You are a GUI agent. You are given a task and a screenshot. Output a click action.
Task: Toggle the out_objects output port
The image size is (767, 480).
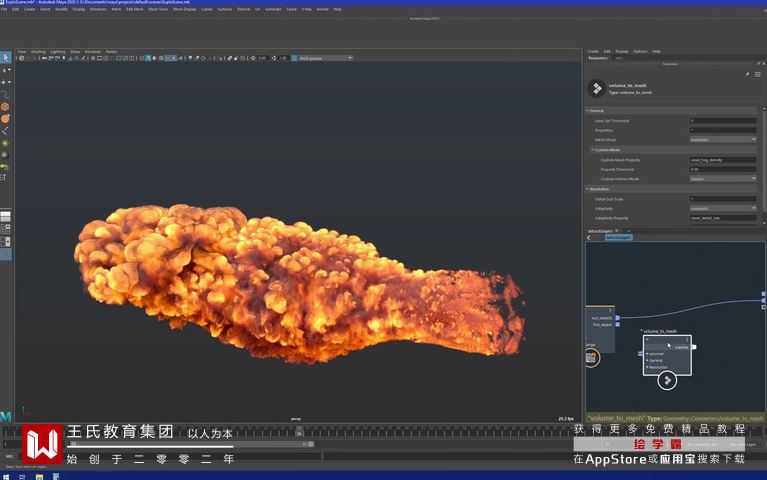tap(617, 318)
